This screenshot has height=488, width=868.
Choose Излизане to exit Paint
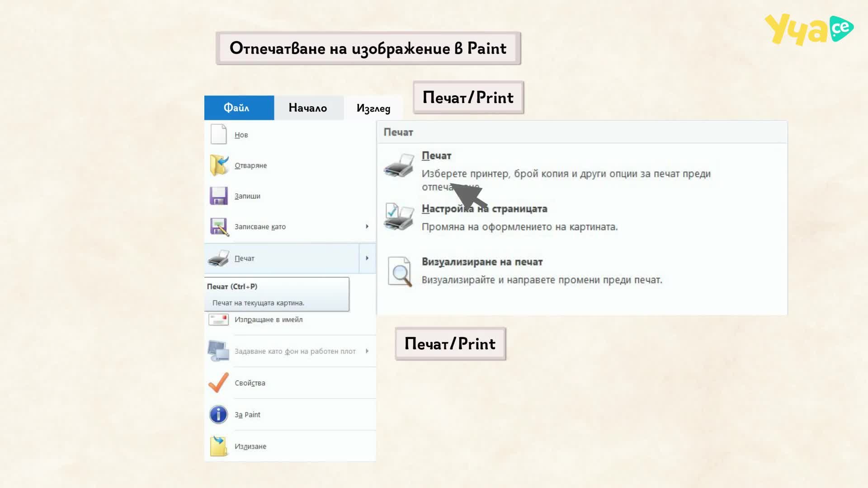pos(290,446)
